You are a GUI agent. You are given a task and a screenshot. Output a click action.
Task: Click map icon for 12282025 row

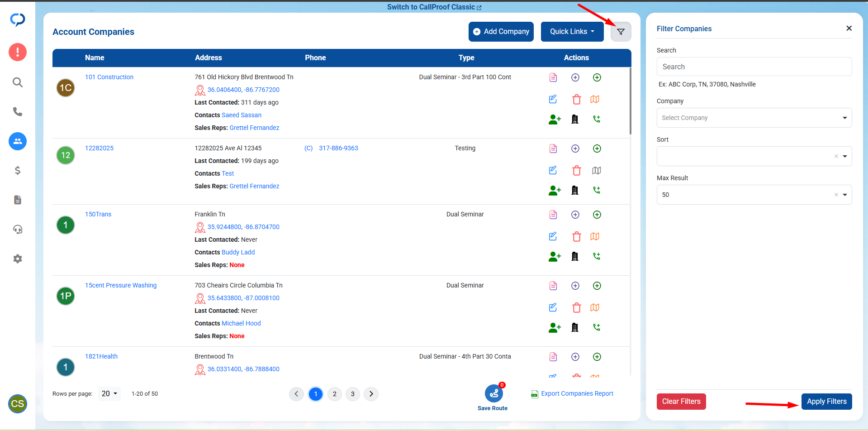pyautogui.click(x=597, y=170)
